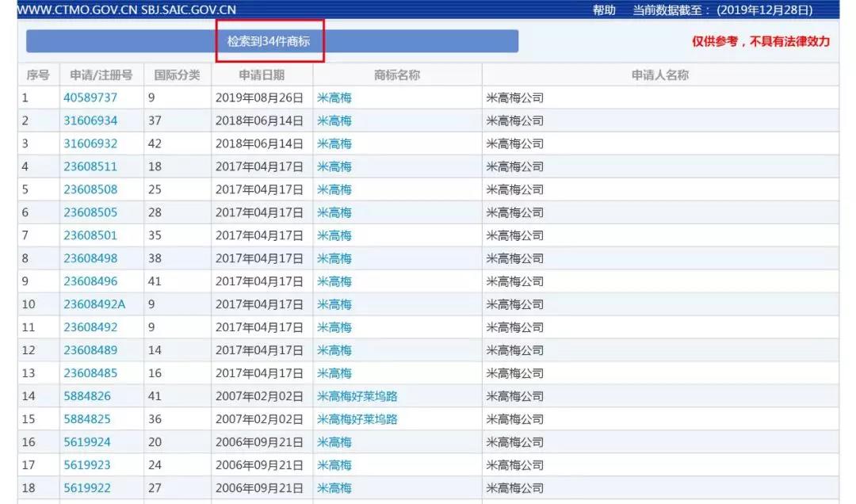The image size is (856, 504).
Task: Click the 申请人名称 column header
Action: pos(660,74)
